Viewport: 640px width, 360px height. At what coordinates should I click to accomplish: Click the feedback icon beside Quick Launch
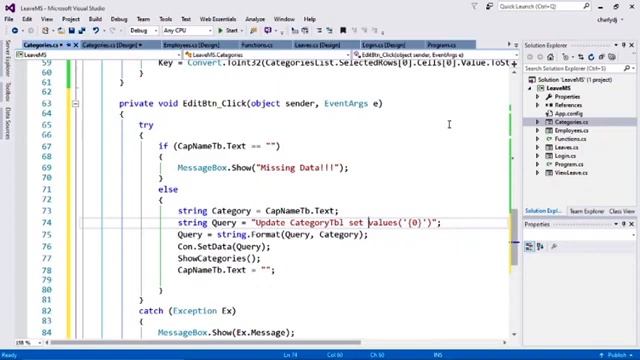[x=489, y=7]
